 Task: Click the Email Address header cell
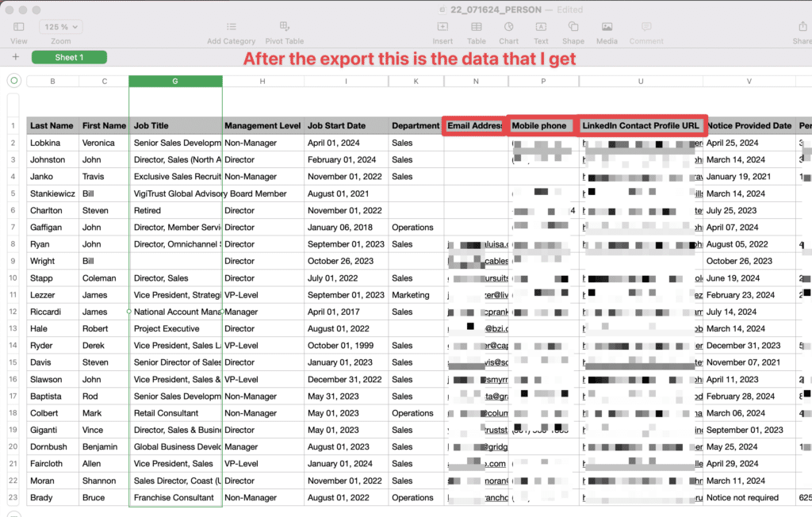[475, 126]
